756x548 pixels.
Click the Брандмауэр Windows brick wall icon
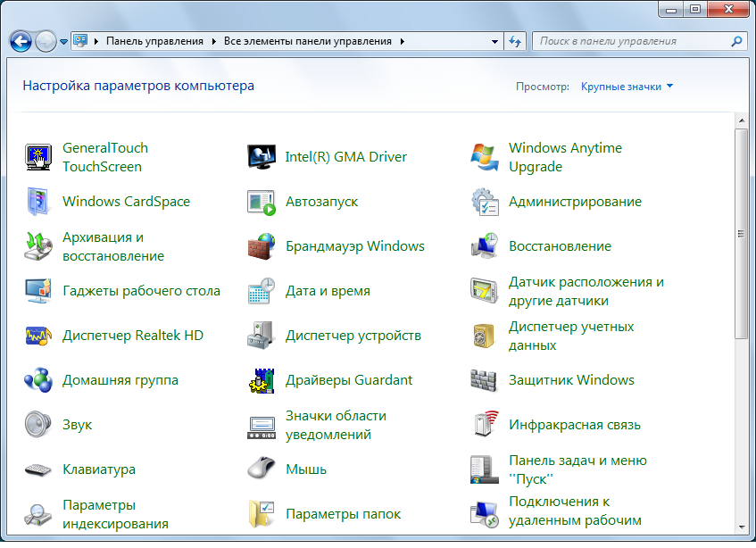click(x=262, y=246)
